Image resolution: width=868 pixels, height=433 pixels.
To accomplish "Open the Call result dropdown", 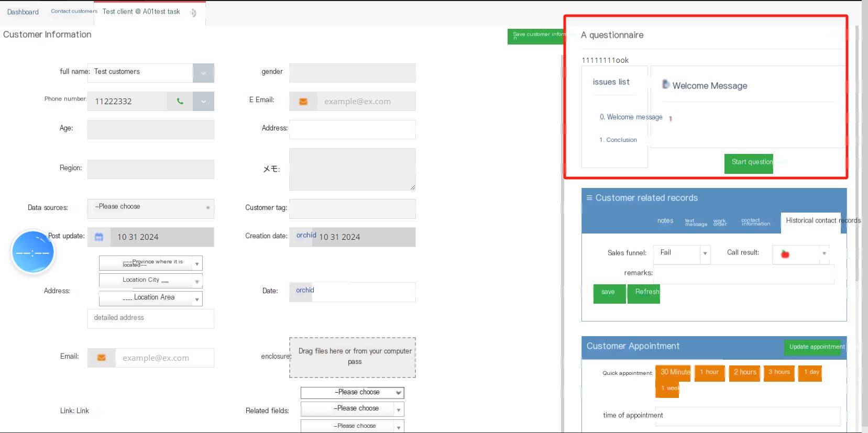I will [x=801, y=254].
